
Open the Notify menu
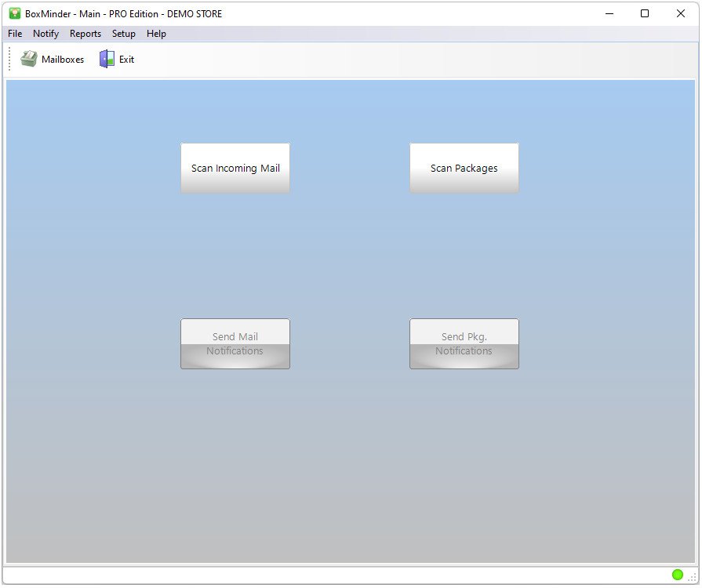click(45, 34)
